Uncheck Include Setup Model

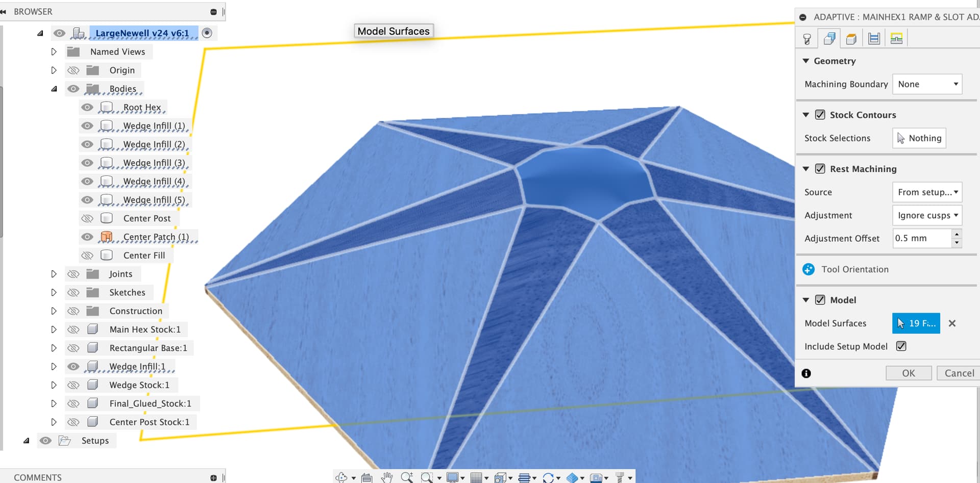[901, 346]
